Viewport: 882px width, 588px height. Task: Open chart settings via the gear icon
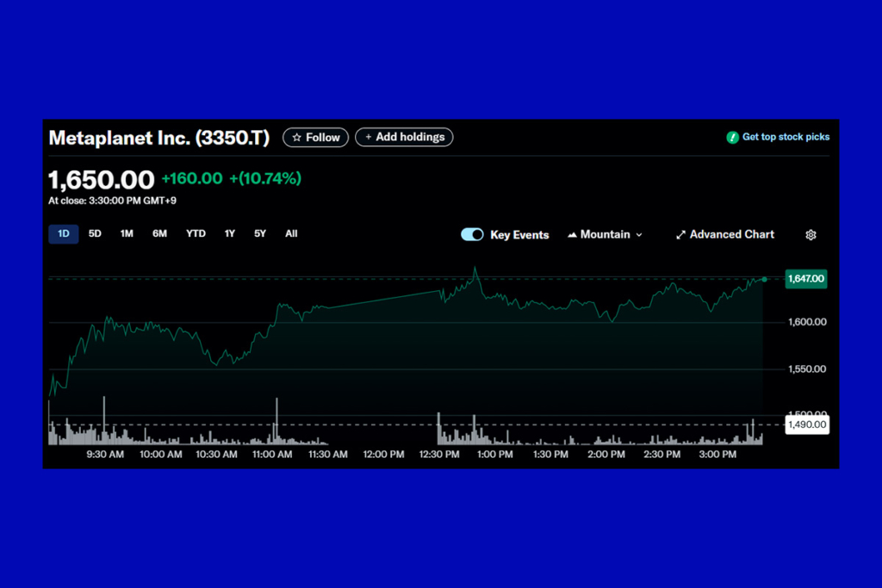811,235
